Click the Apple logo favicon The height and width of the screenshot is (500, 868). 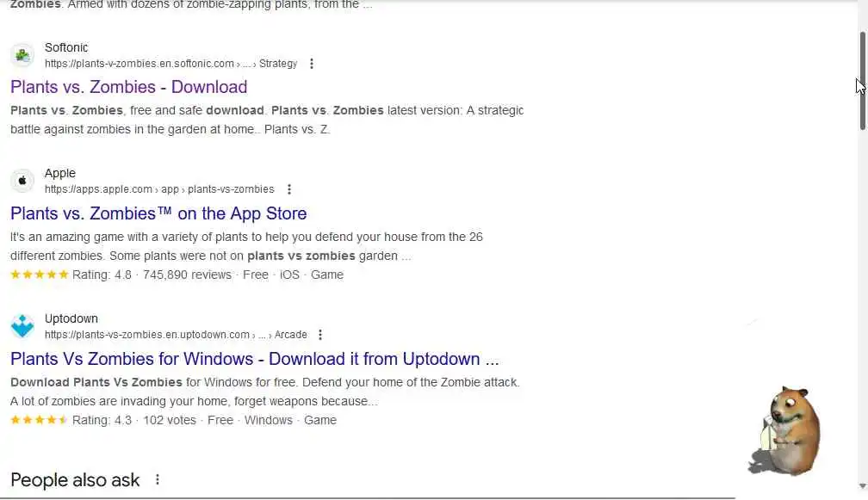(22, 181)
